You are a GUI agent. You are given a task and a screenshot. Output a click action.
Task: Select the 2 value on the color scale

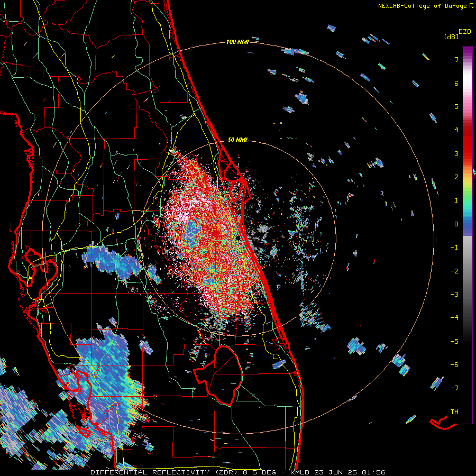(456, 177)
